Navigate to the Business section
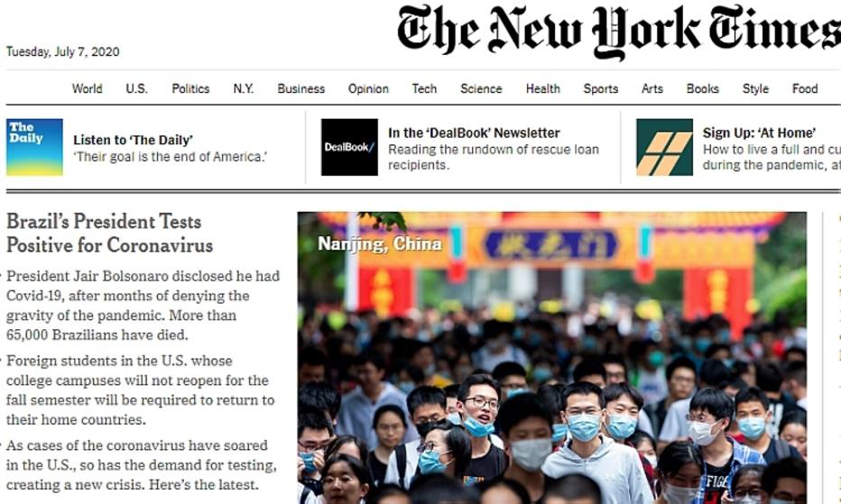 click(300, 88)
